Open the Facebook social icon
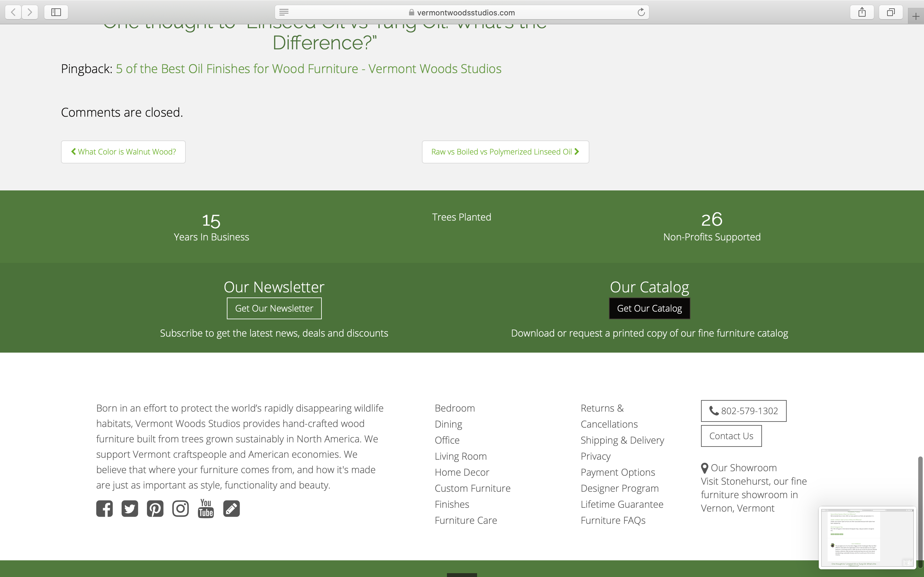This screenshot has height=577, width=924. [x=104, y=509]
